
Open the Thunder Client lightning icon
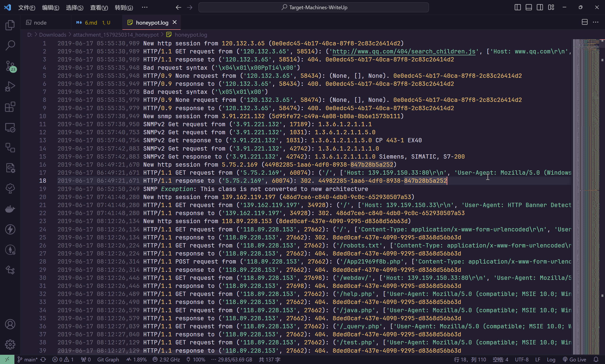10,229
